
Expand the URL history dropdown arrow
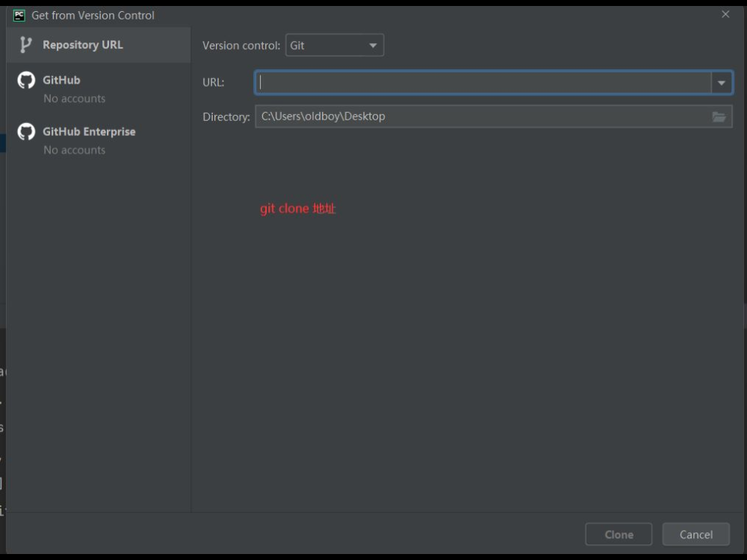722,82
